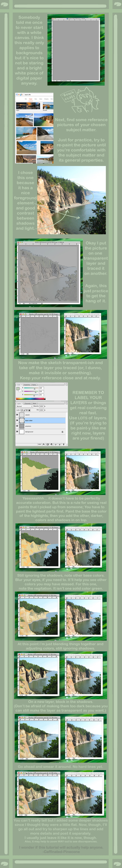Open the Fill slider arrow

point(45,410)
